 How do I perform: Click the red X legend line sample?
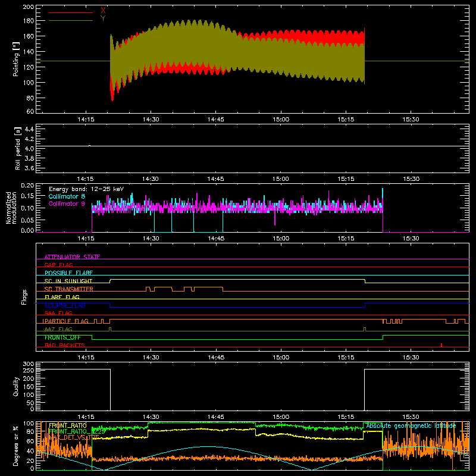[x=71, y=12]
